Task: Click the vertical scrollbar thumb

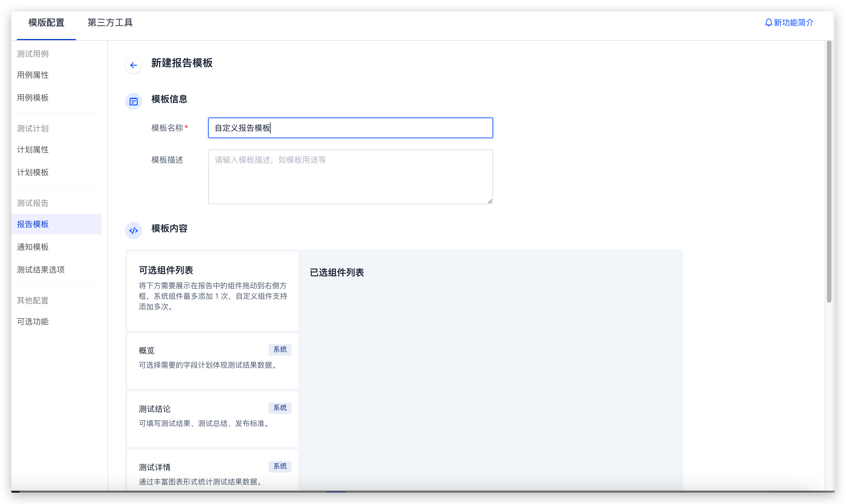Action: click(x=829, y=171)
